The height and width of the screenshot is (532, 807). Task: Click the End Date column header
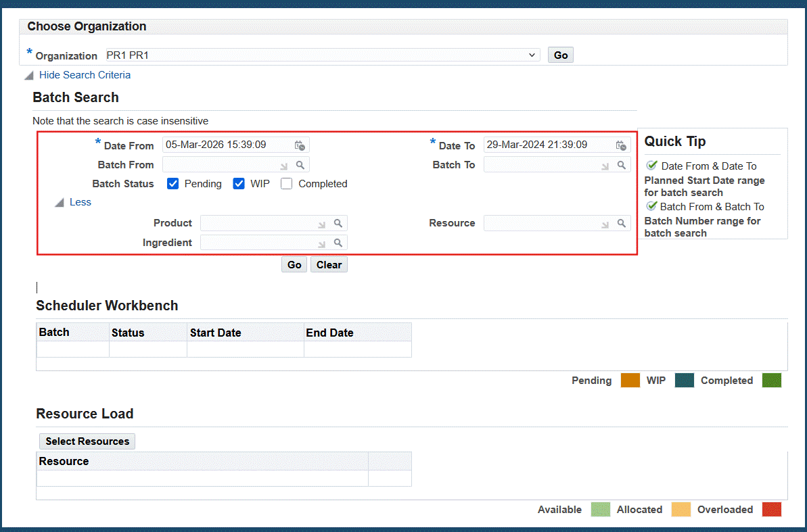358,333
